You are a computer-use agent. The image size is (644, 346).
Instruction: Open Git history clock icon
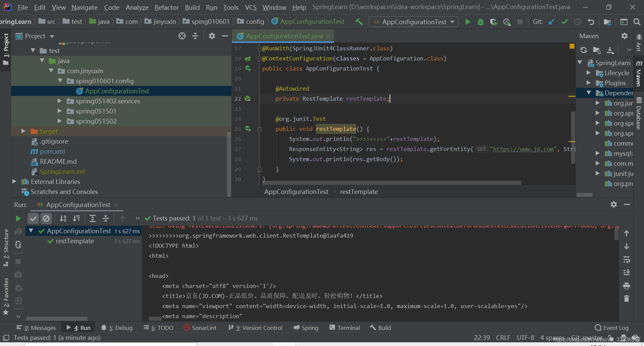tap(578, 22)
